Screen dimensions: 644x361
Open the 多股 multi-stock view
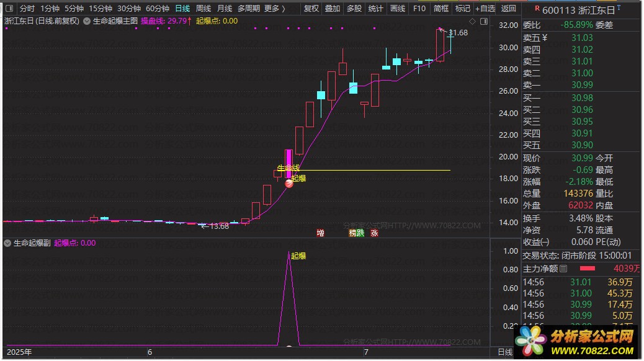(354, 8)
